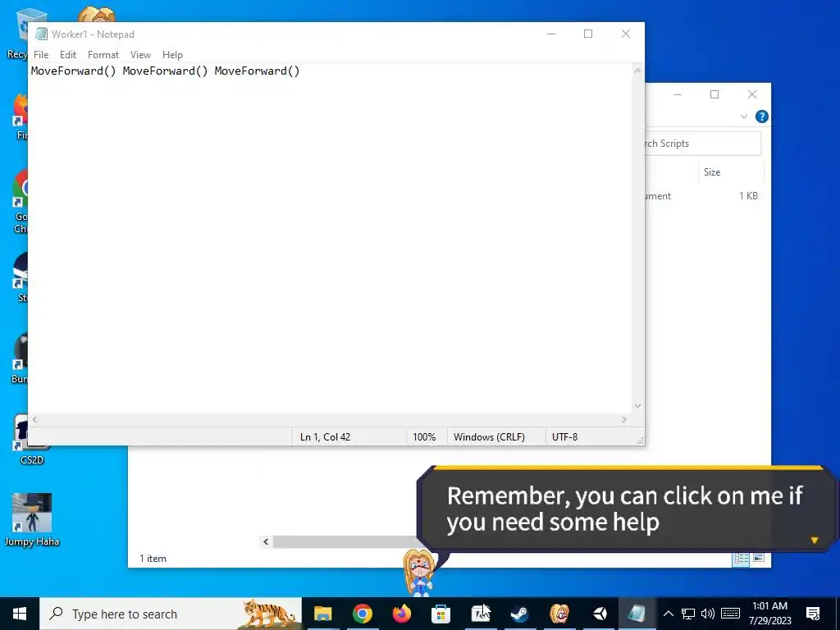Open Firefox from the taskbar
The image size is (840, 630).
(401, 614)
